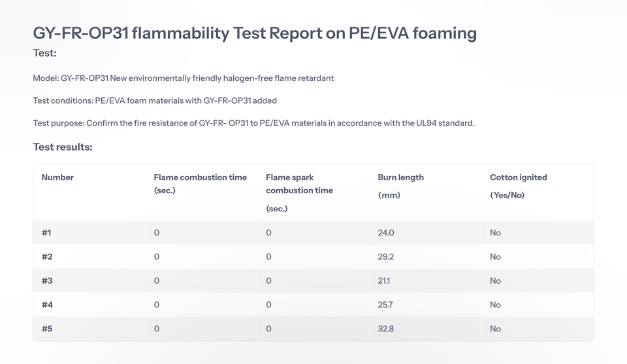This screenshot has width=627, height=364.
Task: Click row label #2
Action: pos(47,257)
